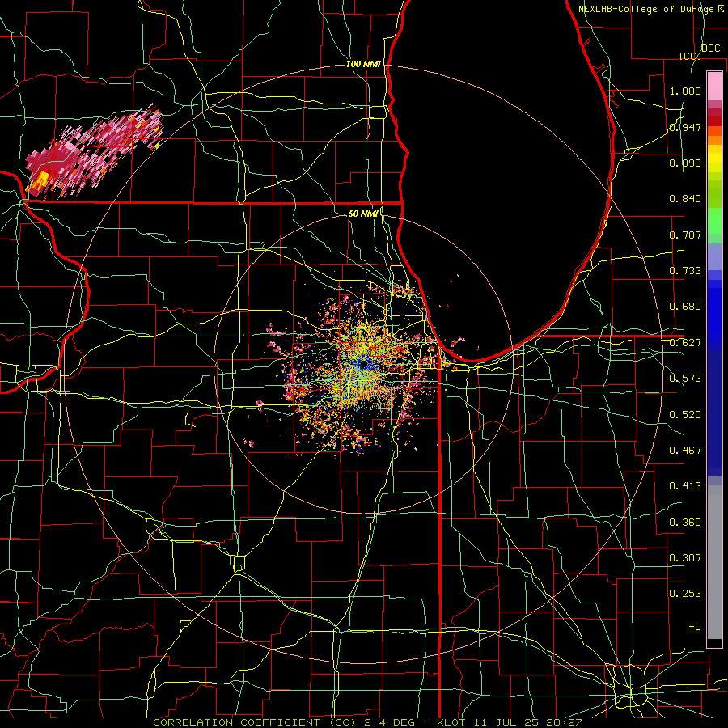Image resolution: width=728 pixels, height=728 pixels.
Task: Pick the gray color bar segment at 0.307
Action: click(714, 562)
